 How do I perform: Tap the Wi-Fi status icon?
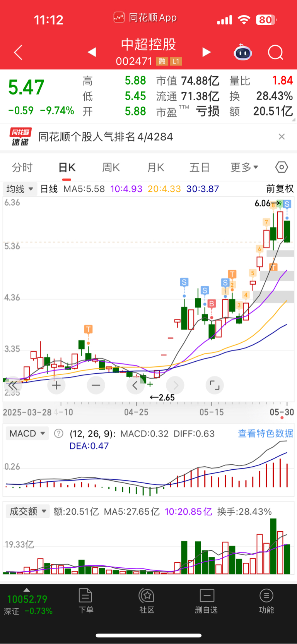(x=244, y=20)
